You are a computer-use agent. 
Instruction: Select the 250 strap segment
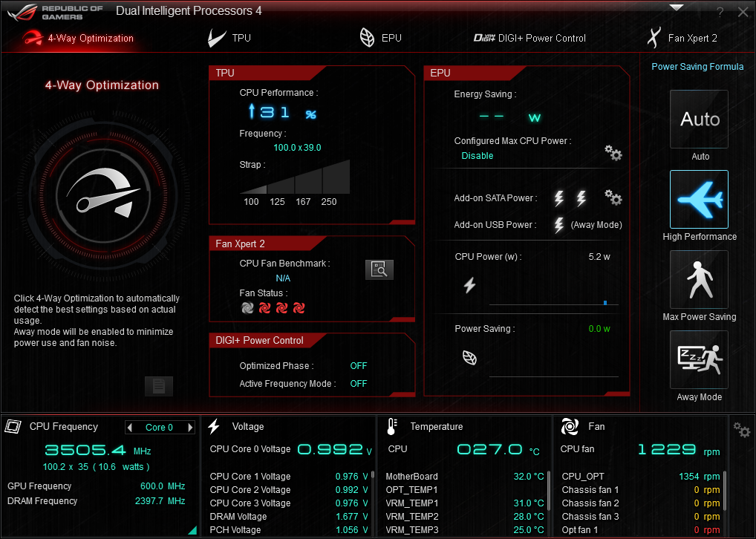(336, 177)
